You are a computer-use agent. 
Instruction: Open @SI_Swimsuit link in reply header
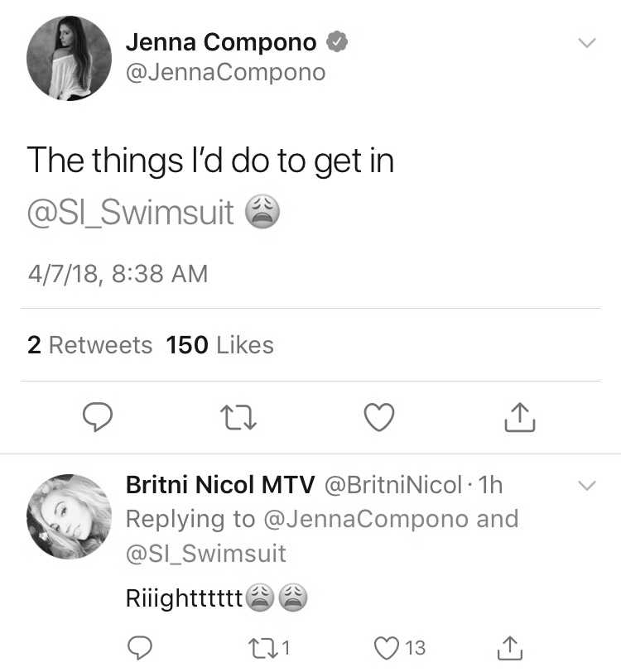206,554
